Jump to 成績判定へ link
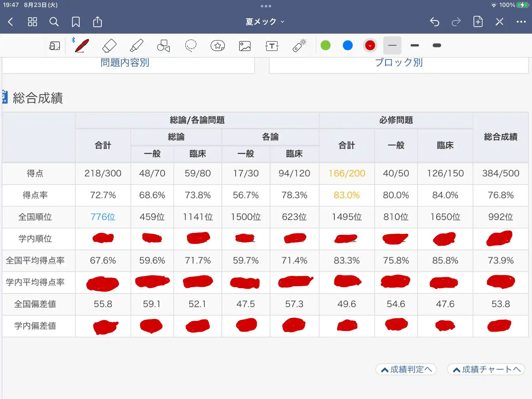The height and width of the screenshot is (399, 532). pyautogui.click(x=406, y=369)
